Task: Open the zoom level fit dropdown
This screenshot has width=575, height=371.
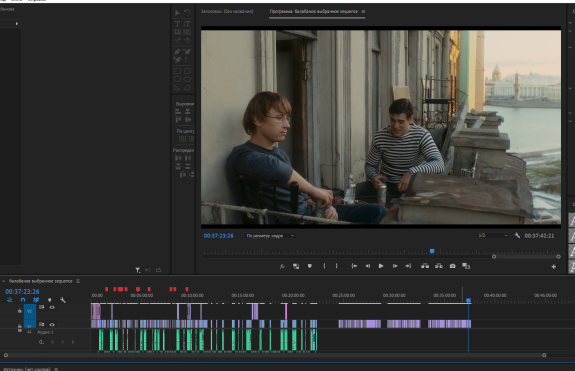Action: (270, 236)
